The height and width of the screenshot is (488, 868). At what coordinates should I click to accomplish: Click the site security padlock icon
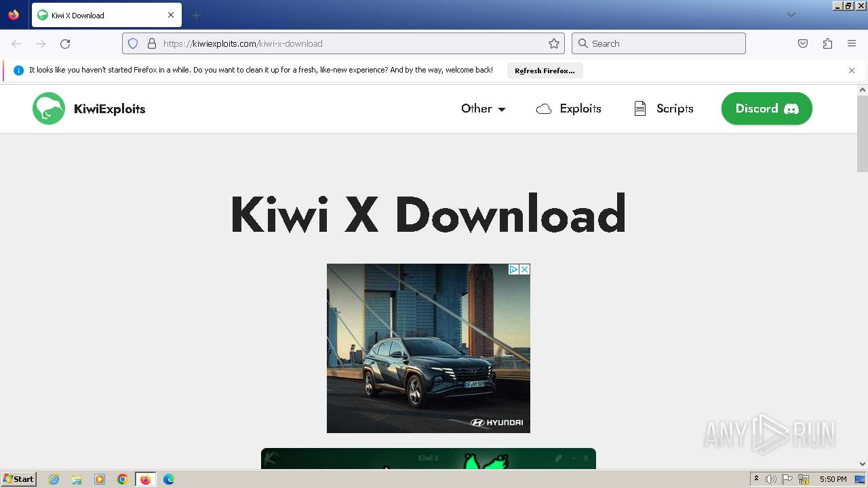point(152,43)
